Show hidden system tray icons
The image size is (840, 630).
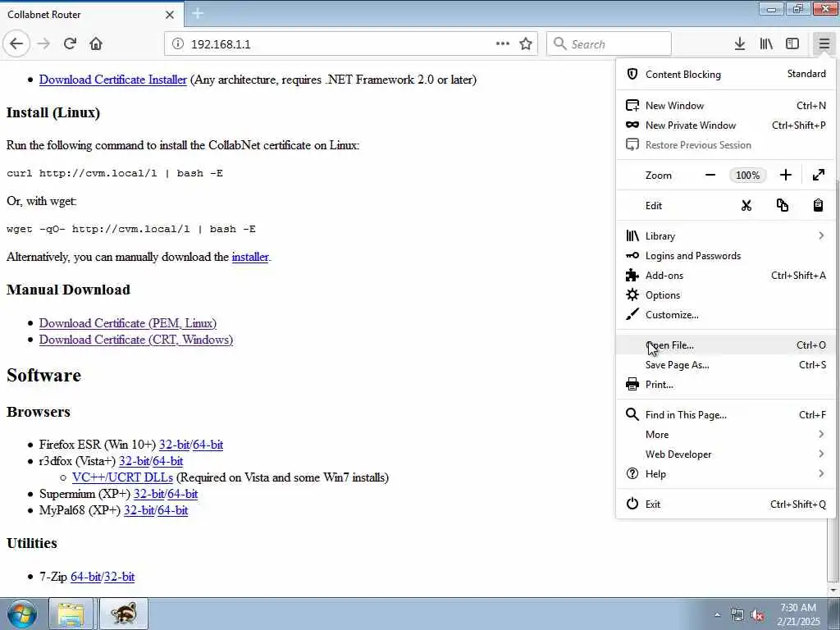pos(717,615)
